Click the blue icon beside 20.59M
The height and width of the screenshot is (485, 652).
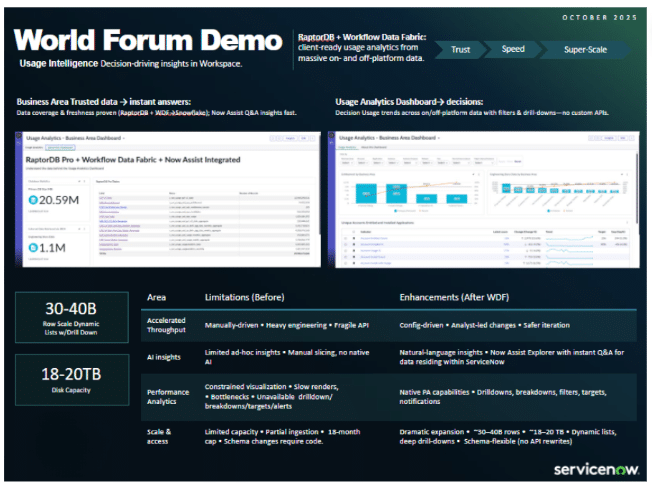tap(33, 200)
